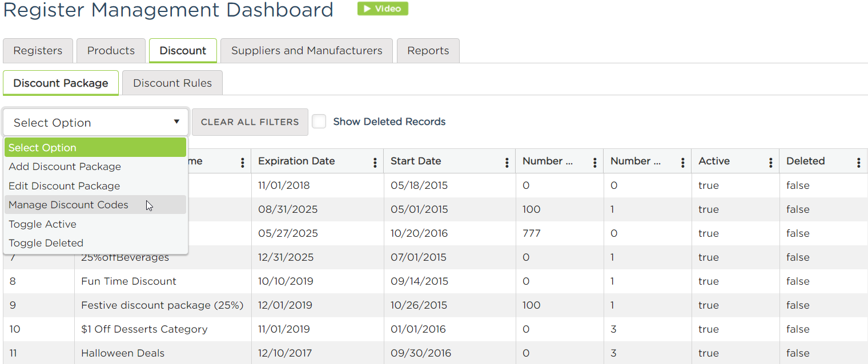Click the Festive discount package (25%) cell
This screenshot has width=868, height=364.
[x=163, y=305]
